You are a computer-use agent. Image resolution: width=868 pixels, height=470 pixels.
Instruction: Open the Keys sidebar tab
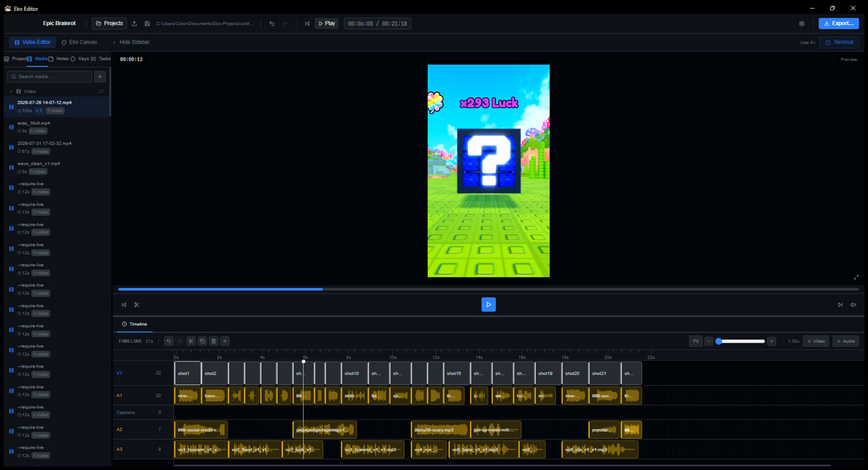click(80, 59)
